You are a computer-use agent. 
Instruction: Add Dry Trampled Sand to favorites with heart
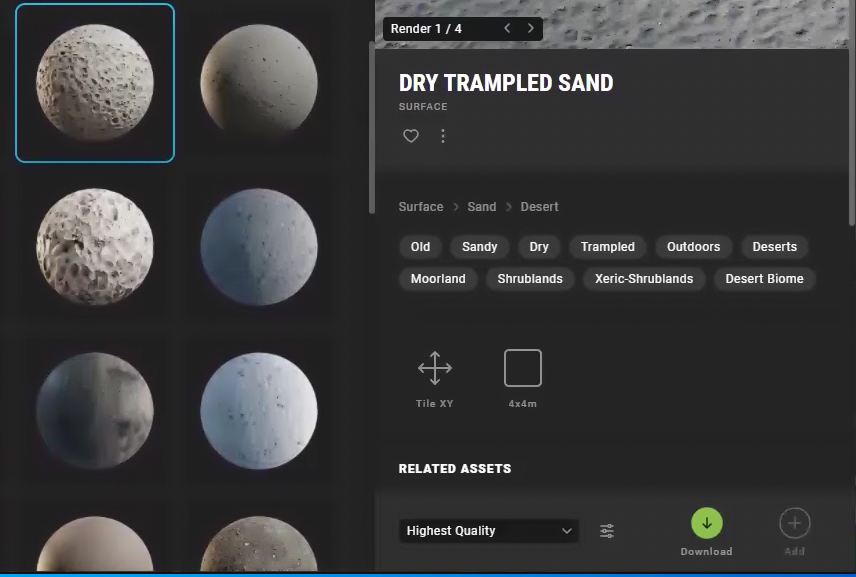[411, 135]
